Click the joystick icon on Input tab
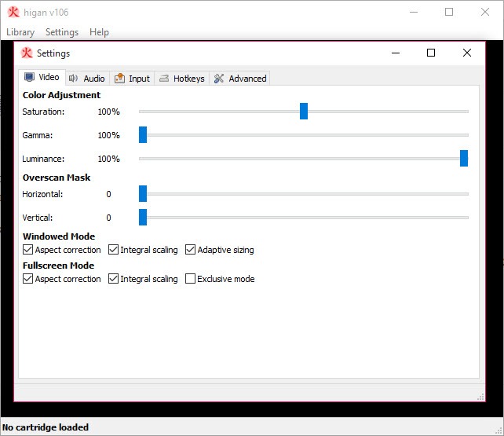 119,78
